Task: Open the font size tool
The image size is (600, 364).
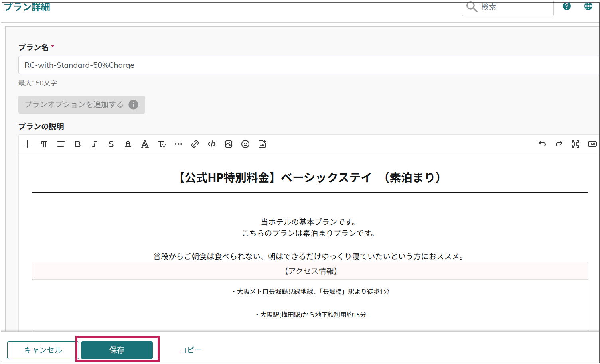Action: pyautogui.click(x=162, y=144)
